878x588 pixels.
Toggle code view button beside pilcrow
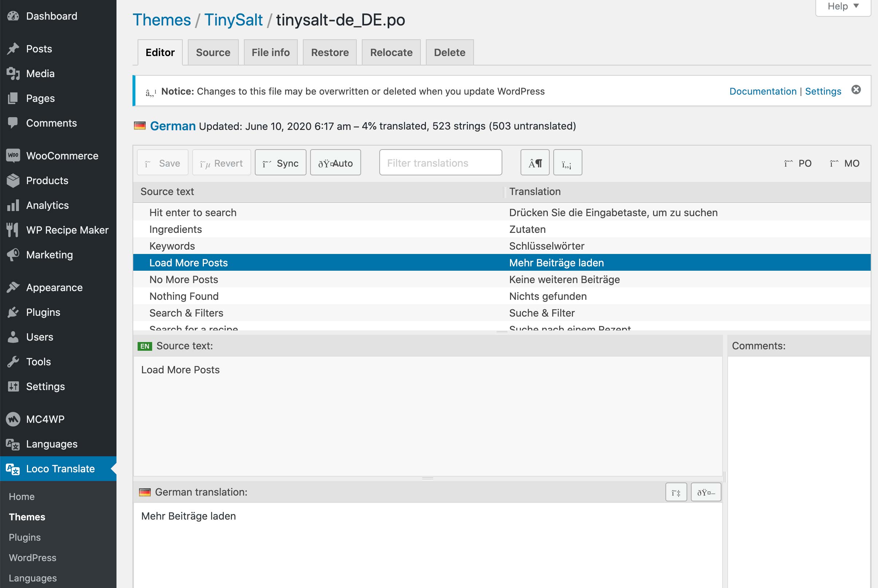point(567,163)
